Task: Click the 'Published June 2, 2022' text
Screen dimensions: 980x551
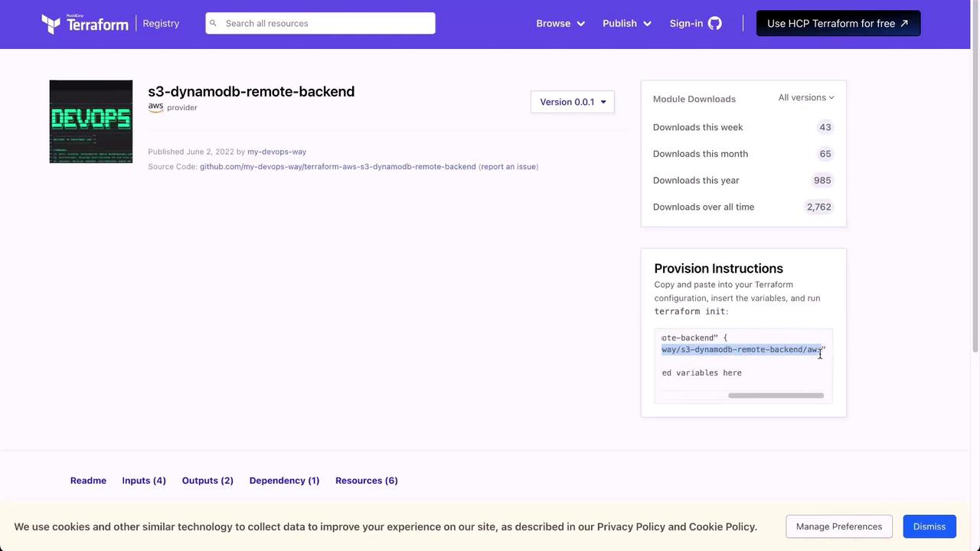Action: coord(191,152)
